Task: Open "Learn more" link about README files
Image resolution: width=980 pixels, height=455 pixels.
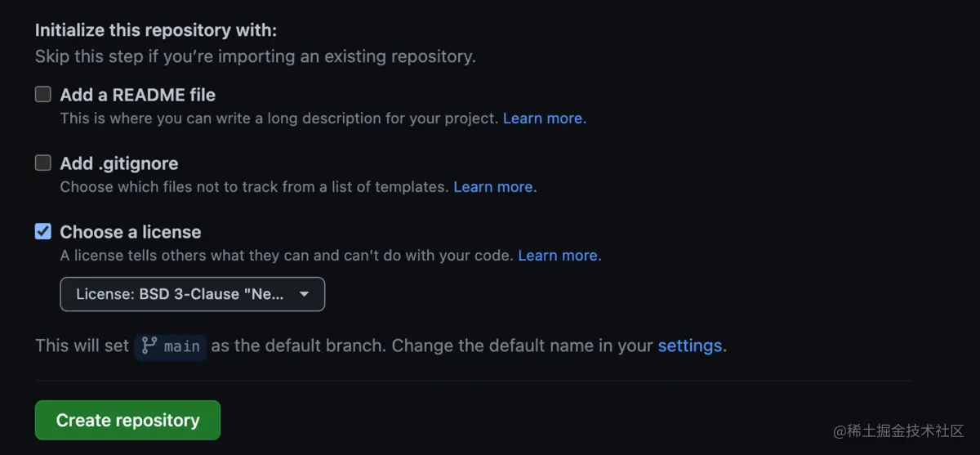Action: (x=544, y=118)
